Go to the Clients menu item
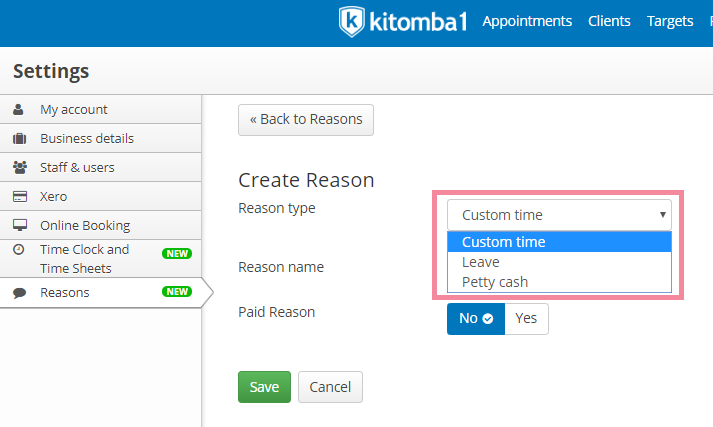This screenshot has height=427, width=713. click(609, 21)
